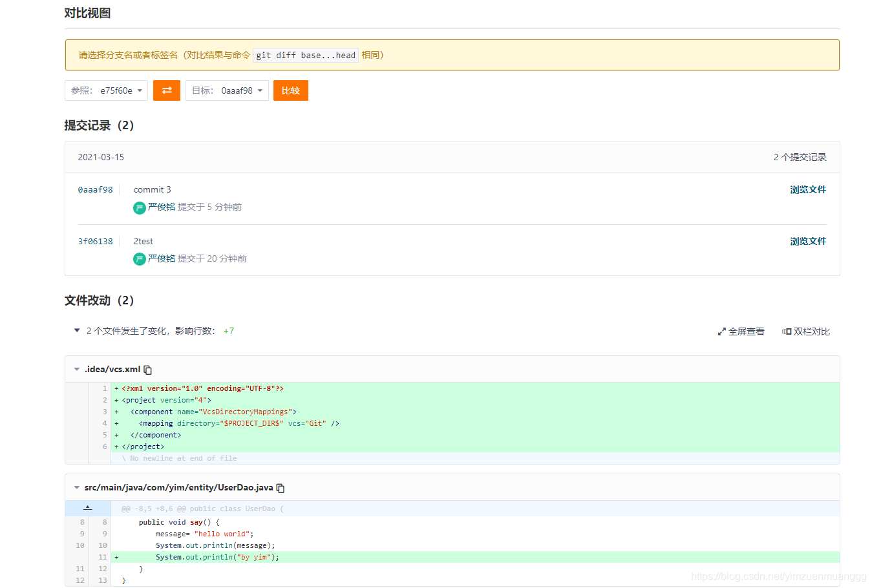This screenshot has width=872, height=588.
Task: Open the 'commit 3' commit message
Action: tap(153, 189)
